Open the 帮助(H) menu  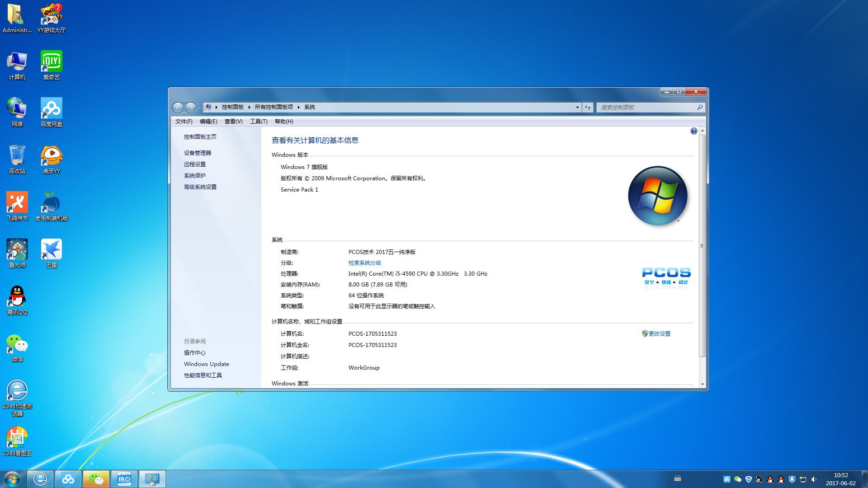pos(284,122)
